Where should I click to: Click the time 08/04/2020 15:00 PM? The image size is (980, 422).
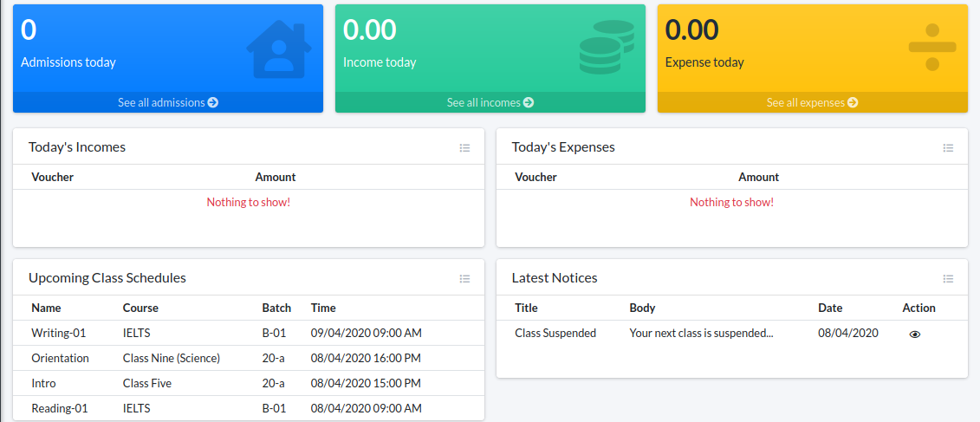(x=366, y=383)
